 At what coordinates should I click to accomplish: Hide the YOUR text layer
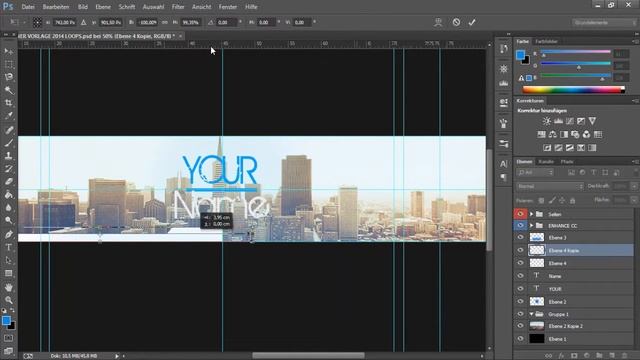(x=520, y=289)
